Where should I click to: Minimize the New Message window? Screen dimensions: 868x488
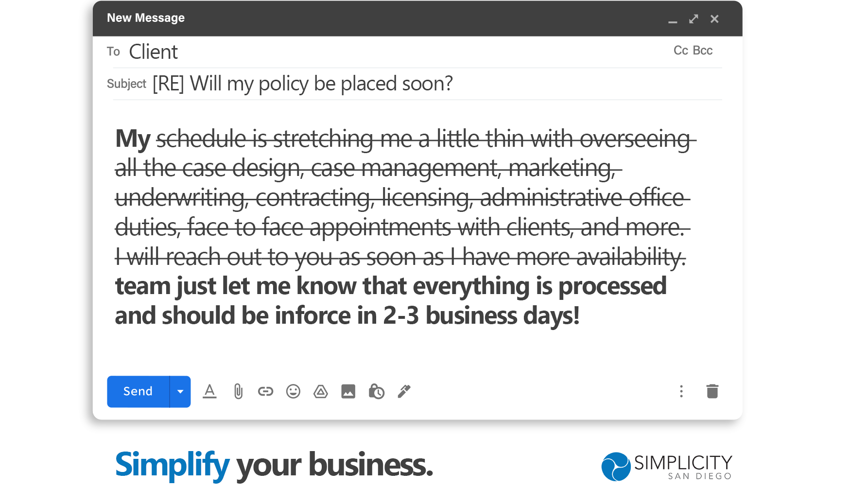point(673,19)
